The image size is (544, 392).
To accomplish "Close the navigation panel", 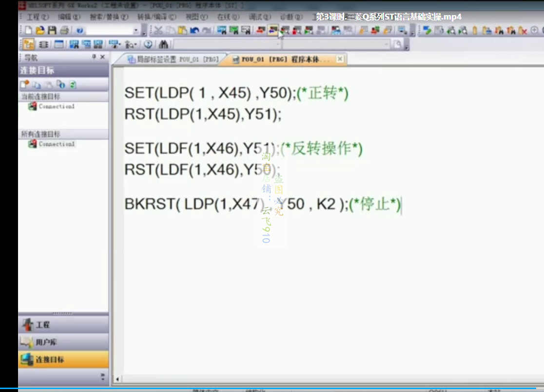I will (102, 57).
